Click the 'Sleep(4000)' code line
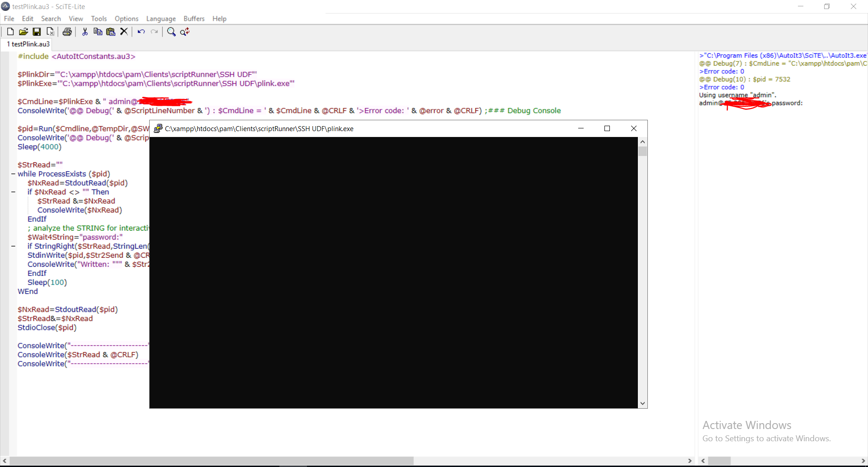Viewport: 868px width, 467px height. point(39,147)
